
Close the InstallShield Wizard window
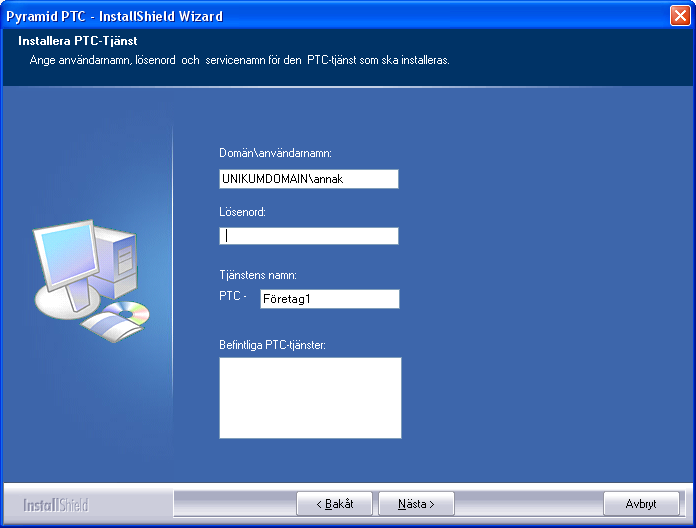coord(680,16)
